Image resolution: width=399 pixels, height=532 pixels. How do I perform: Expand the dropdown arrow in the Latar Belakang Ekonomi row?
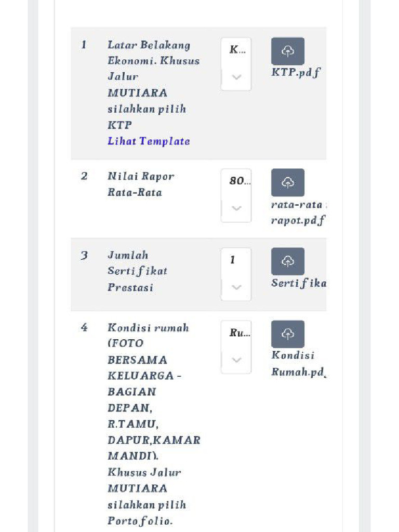point(236,77)
